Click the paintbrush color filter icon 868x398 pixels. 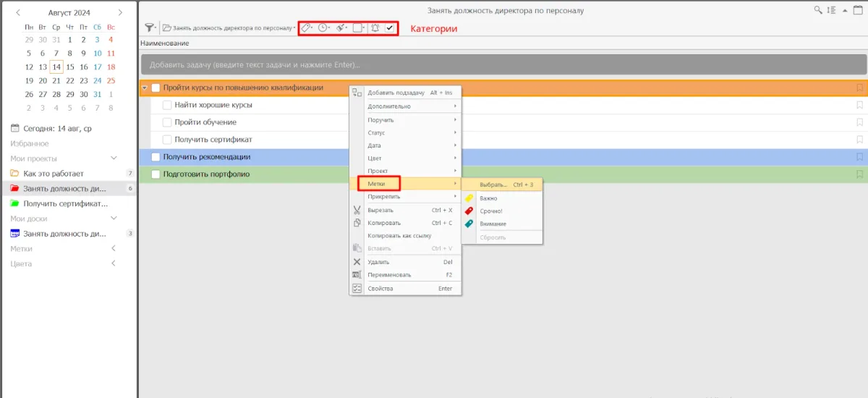(x=340, y=28)
